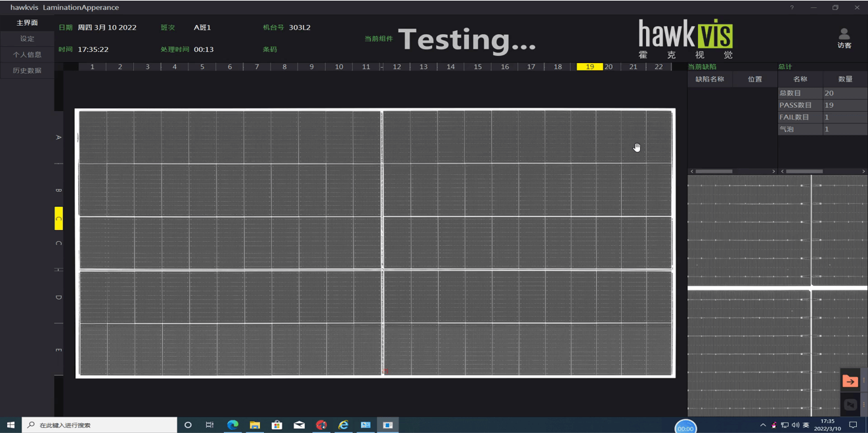Viewport: 868px width, 433px height.
Task: Open 历史数据 history data page
Action: (27, 70)
